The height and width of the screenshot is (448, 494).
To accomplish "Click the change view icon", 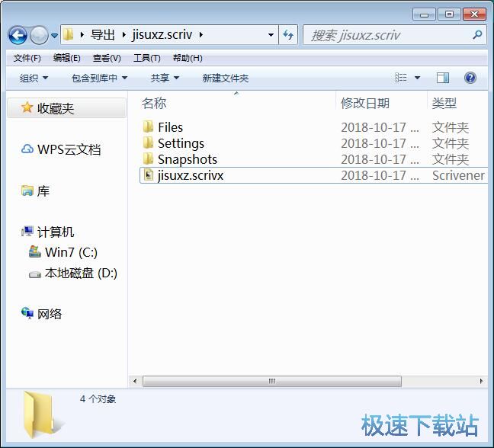I will click(401, 78).
